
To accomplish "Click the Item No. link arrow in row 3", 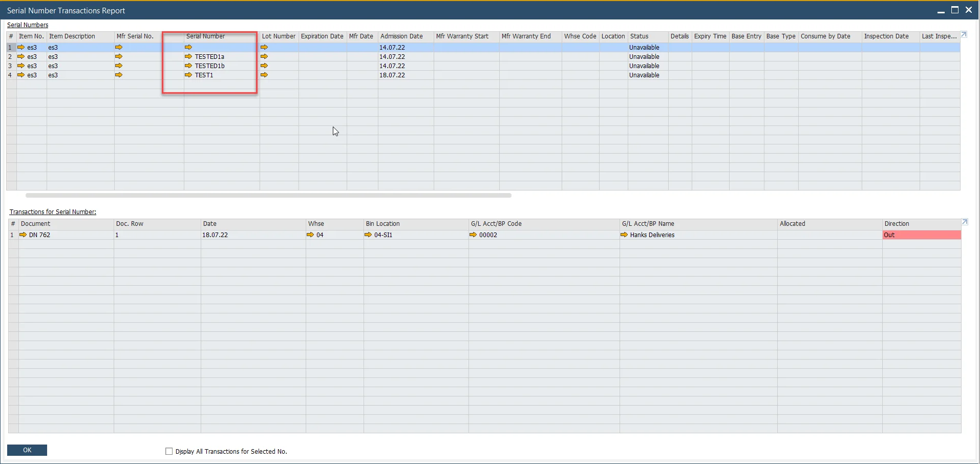I will pos(20,66).
